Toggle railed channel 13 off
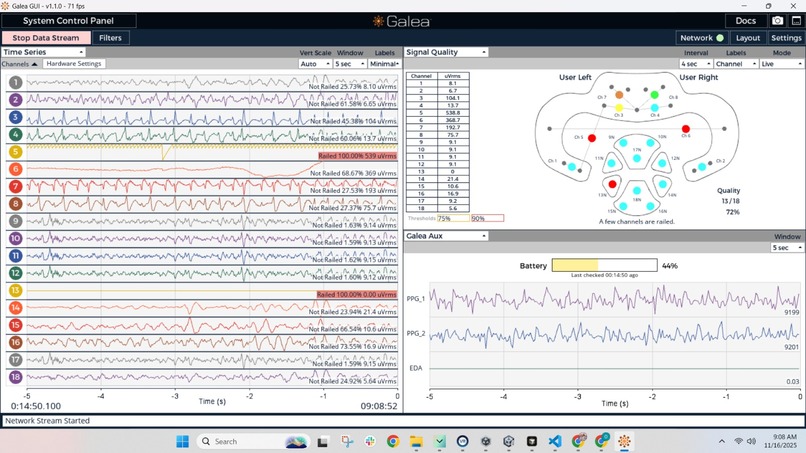Image resolution: width=806 pixels, height=453 pixels. [15, 290]
